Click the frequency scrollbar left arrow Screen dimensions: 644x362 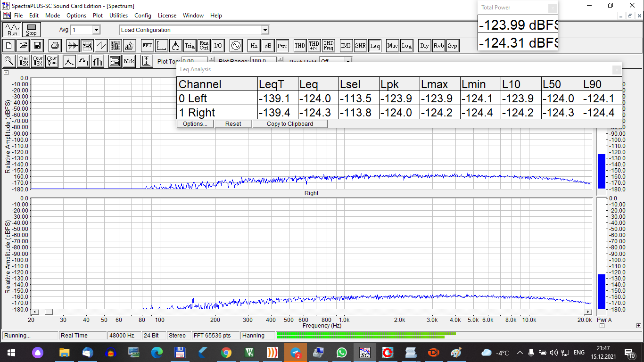pyautogui.click(x=35, y=312)
